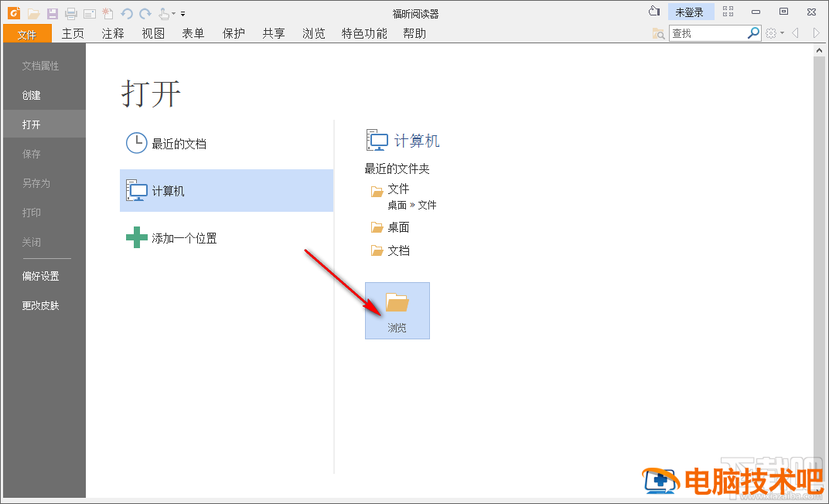Switch to the 帮助 tab
This screenshot has width=829, height=504.
click(x=414, y=34)
